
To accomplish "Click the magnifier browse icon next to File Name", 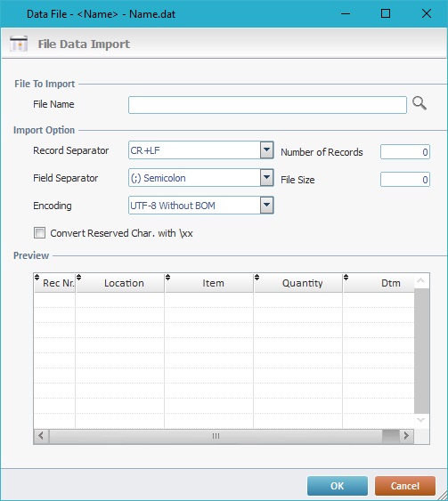I will 419,103.
